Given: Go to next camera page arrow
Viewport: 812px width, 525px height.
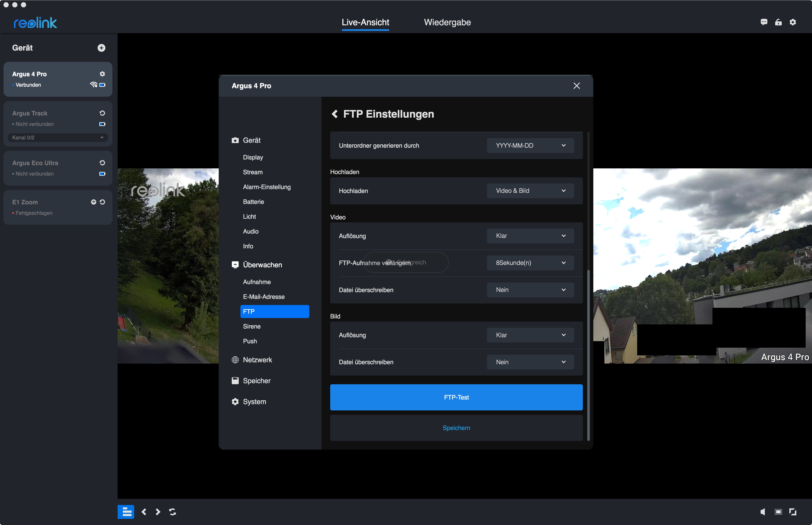Looking at the screenshot, I should pyautogui.click(x=158, y=511).
